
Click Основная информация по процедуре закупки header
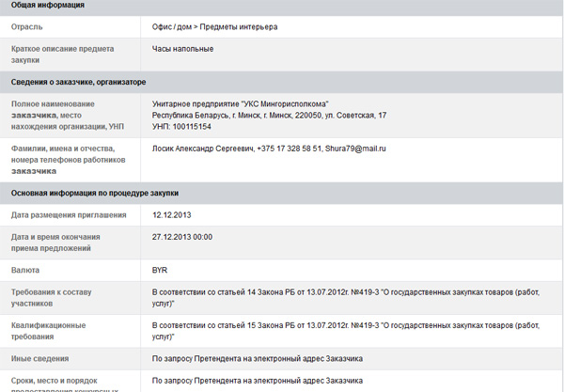(95, 193)
